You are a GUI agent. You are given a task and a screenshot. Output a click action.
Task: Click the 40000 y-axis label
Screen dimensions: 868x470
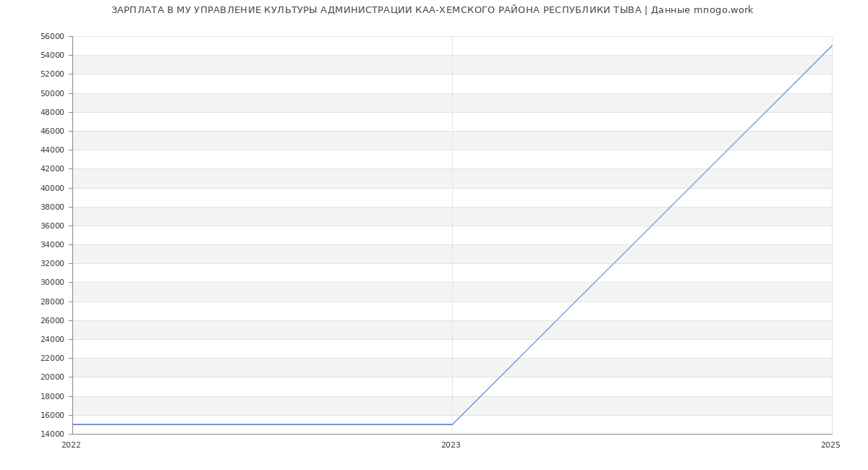53,188
